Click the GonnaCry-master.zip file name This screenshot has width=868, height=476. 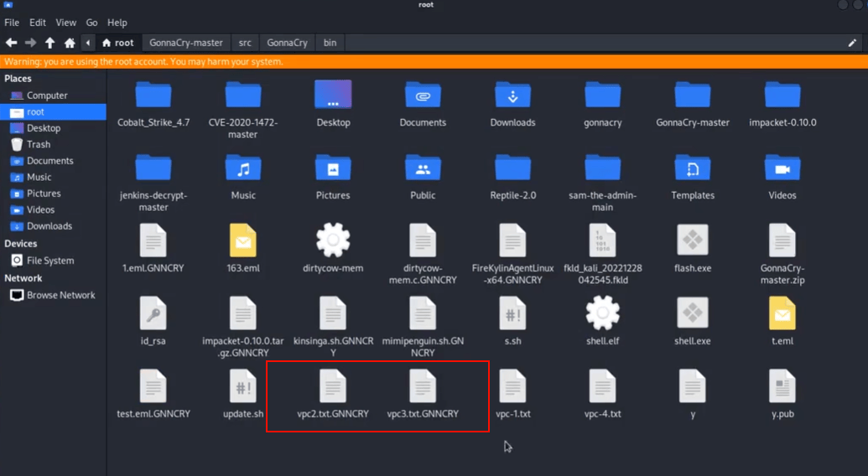pos(782,274)
